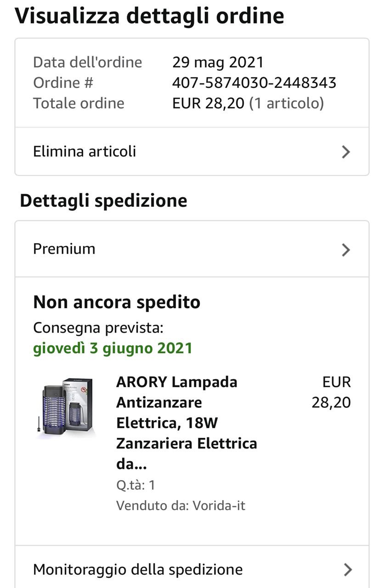Image resolution: width=384 pixels, height=588 pixels.
Task: Tap the (1 articolo) item count text
Action: pos(287,103)
